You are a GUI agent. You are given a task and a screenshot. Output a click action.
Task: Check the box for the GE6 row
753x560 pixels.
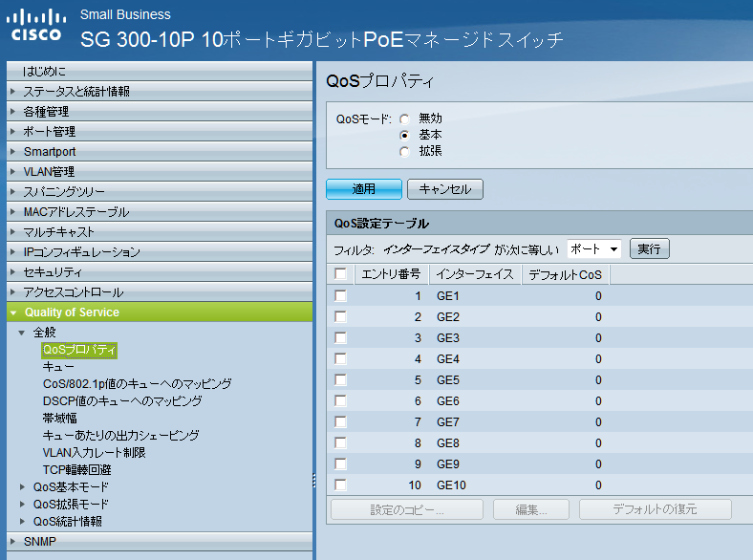340,400
